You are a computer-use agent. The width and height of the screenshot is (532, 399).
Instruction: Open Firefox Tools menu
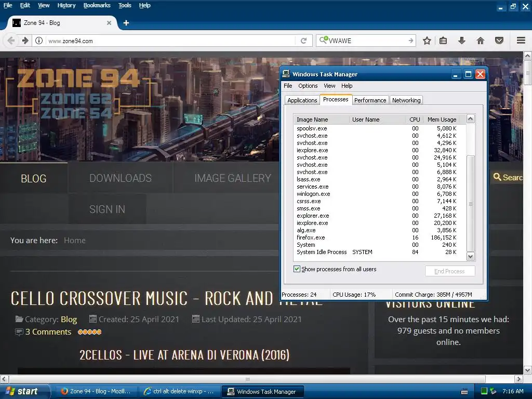(x=125, y=5)
